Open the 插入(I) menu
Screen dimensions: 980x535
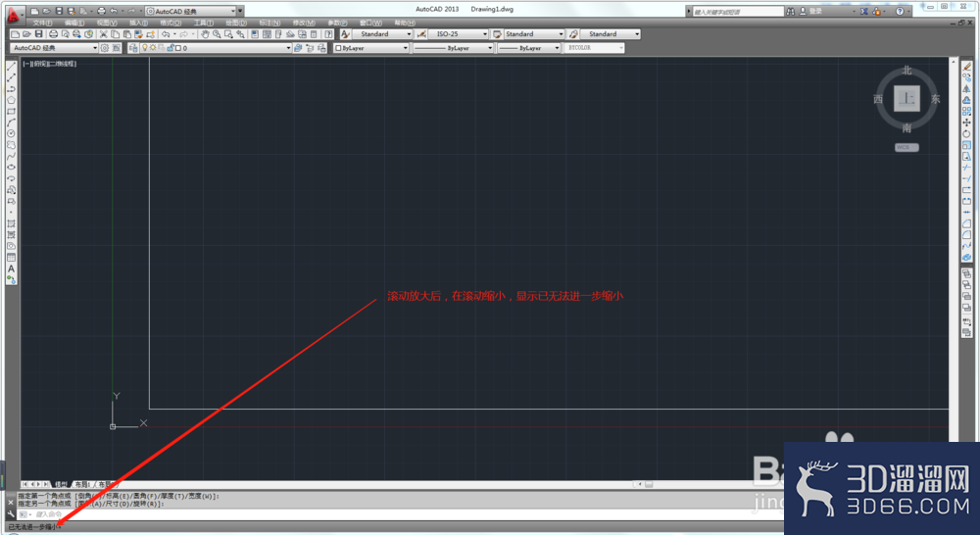(x=139, y=24)
